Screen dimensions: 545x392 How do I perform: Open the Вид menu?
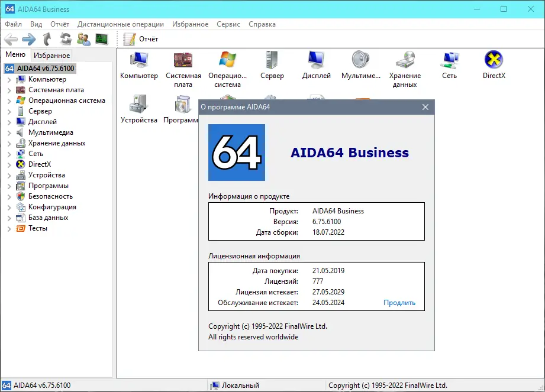(36, 24)
